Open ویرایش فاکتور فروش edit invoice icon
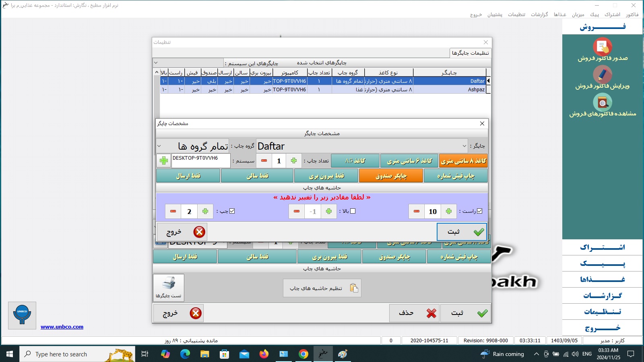Image resolution: width=644 pixels, height=362 pixels. pyautogui.click(x=603, y=77)
